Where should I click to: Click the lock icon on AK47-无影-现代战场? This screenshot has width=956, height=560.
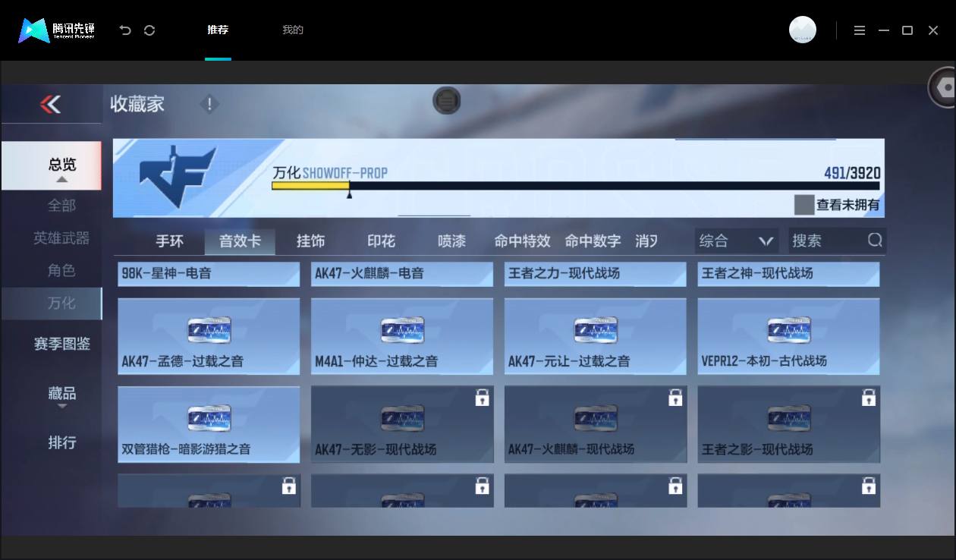pos(482,397)
